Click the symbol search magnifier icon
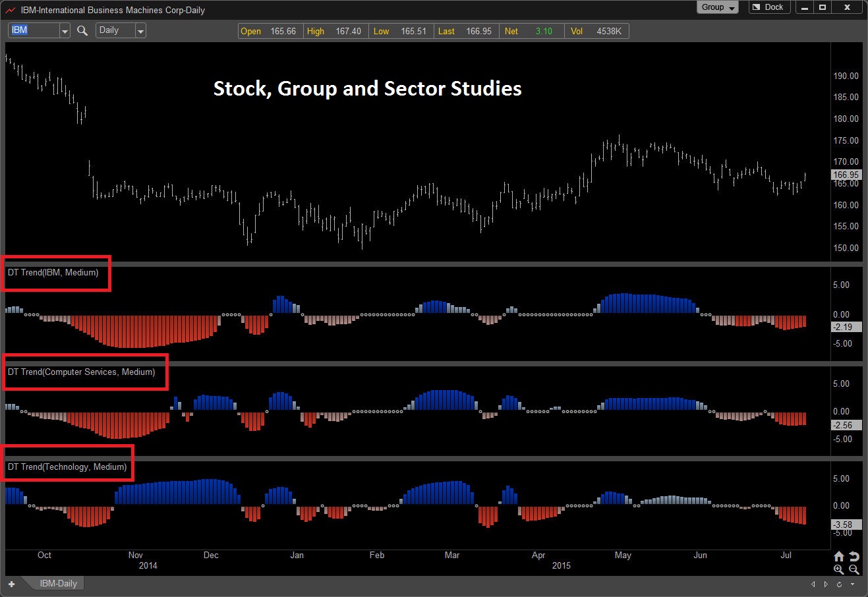868x597 pixels. pyautogui.click(x=82, y=30)
